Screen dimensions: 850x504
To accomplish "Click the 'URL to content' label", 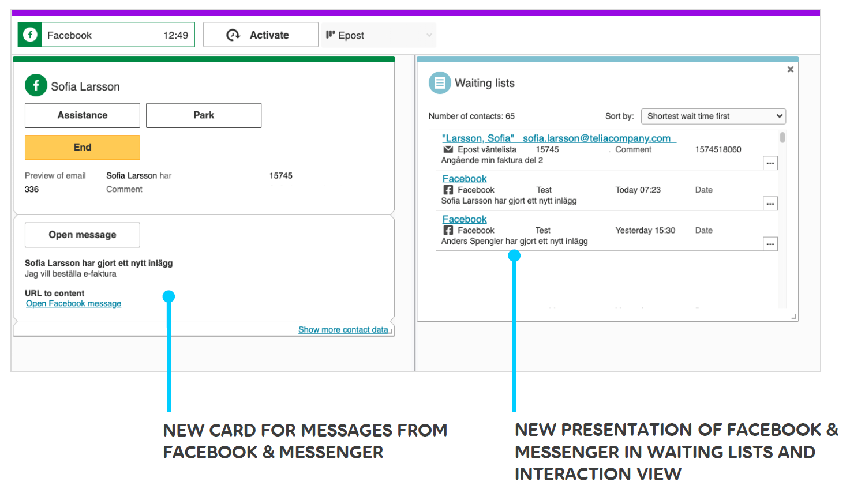I will point(55,294).
